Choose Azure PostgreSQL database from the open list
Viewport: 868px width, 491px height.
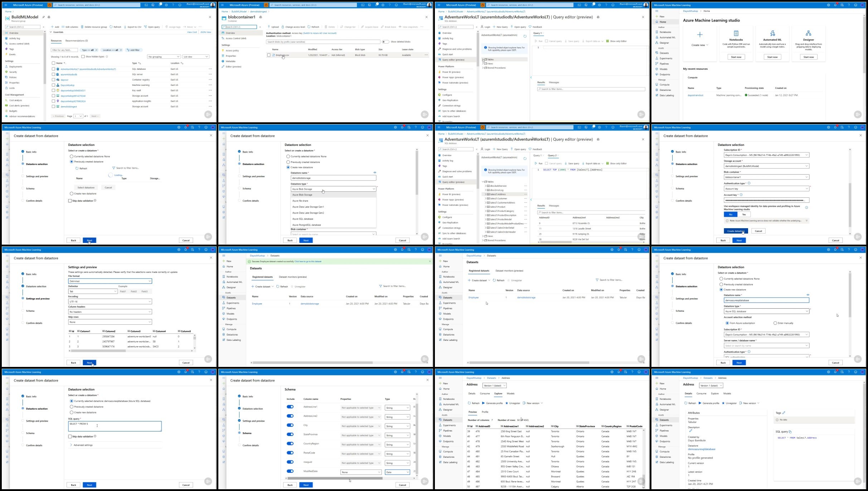point(333,225)
